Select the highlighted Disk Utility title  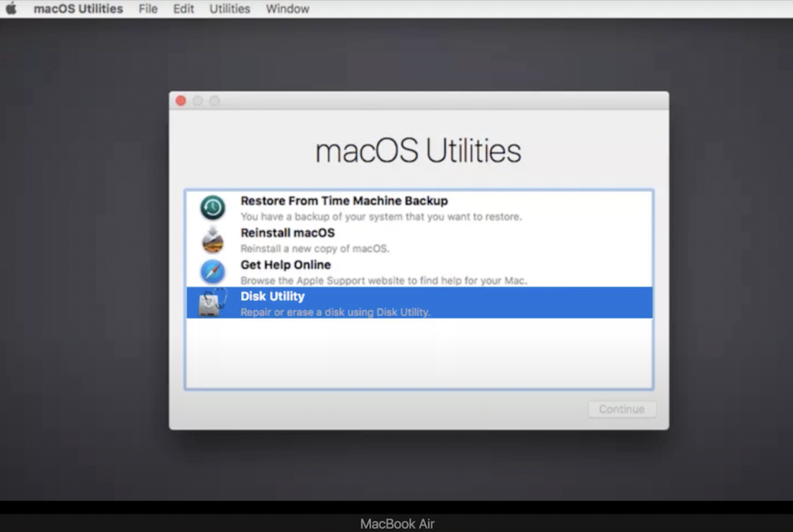(273, 297)
